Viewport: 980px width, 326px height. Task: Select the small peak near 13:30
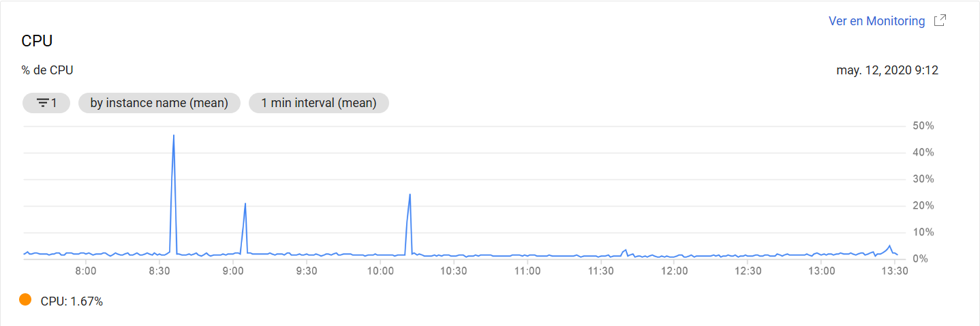pyautogui.click(x=889, y=246)
